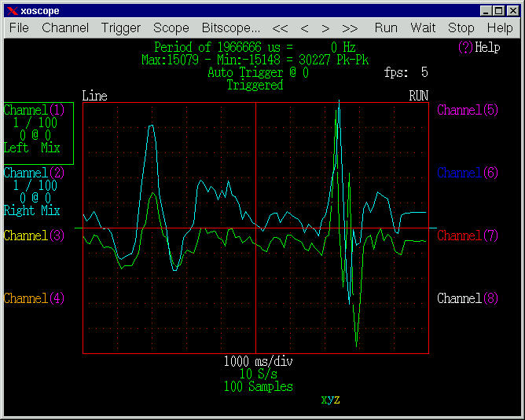Screen dimensions: 525x420
Task: Click the xoscope X title bar icon
Action: pyautogui.click(x=12, y=11)
